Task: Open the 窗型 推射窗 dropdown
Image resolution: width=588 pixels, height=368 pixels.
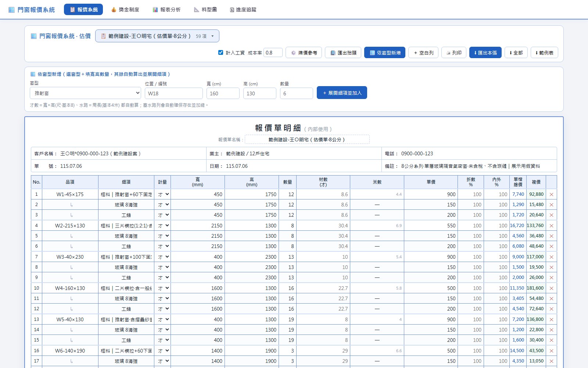Action: (x=85, y=93)
